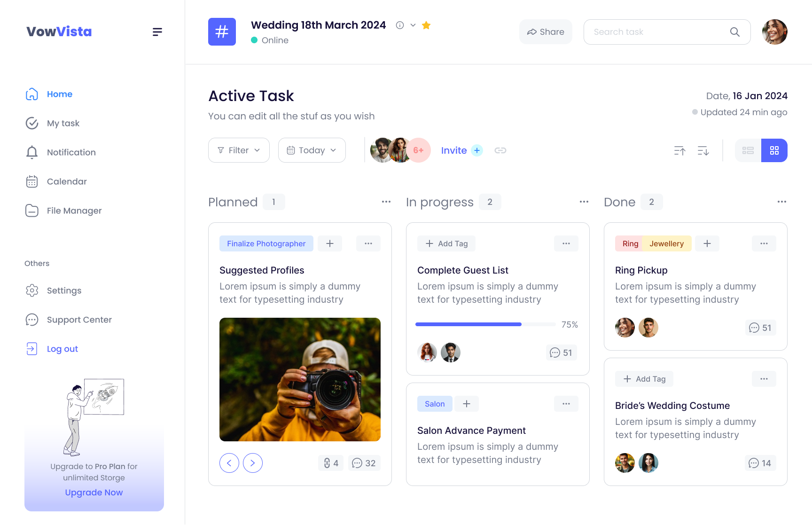Open Ring Pickup card options

764,243
